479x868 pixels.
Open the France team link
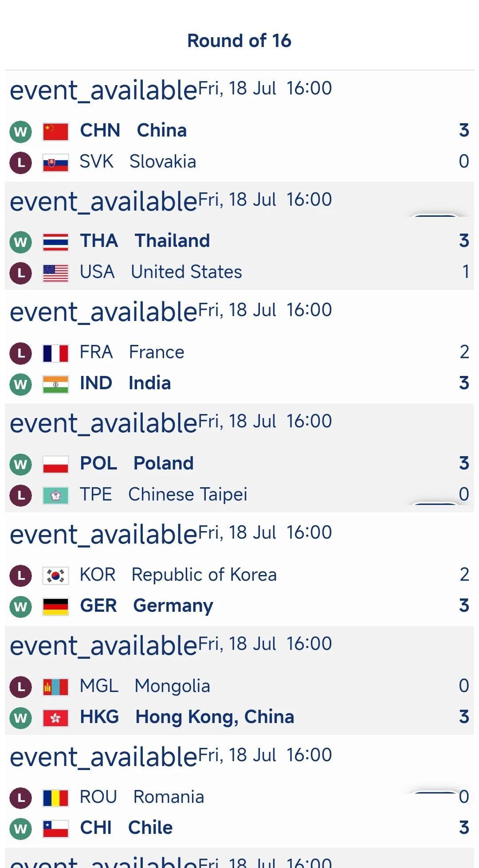click(156, 352)
